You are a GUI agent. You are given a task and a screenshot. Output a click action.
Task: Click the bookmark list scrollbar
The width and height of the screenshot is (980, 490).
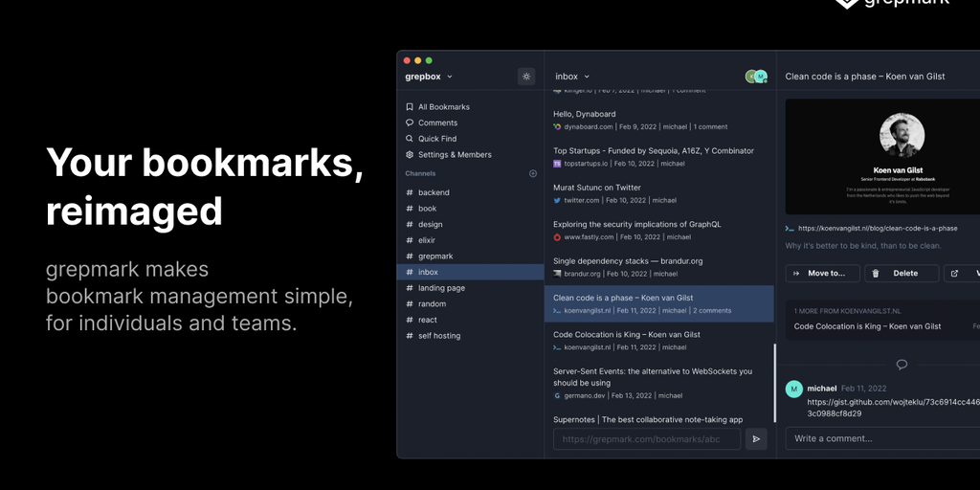tap(775, 383)
